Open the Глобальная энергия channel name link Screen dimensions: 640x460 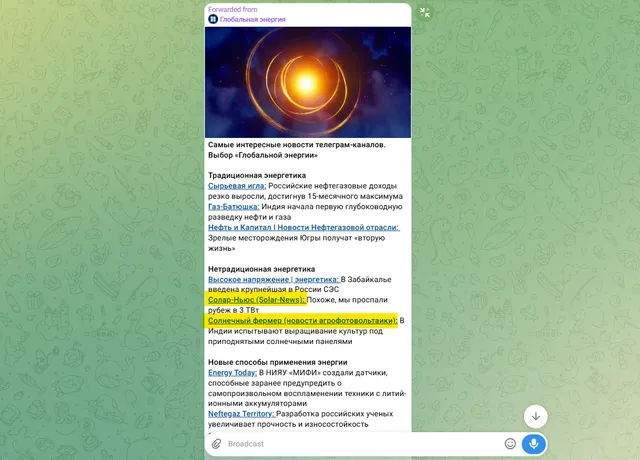pos(252,20)
